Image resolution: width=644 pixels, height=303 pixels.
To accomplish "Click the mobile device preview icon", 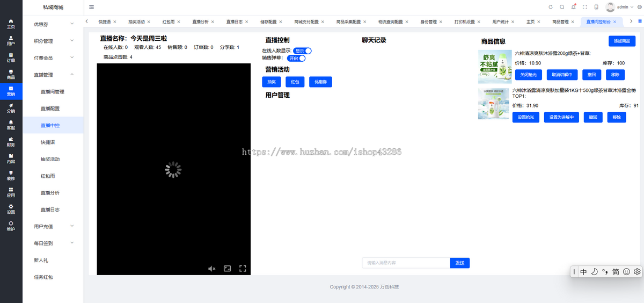I will [x=596, y=7].
